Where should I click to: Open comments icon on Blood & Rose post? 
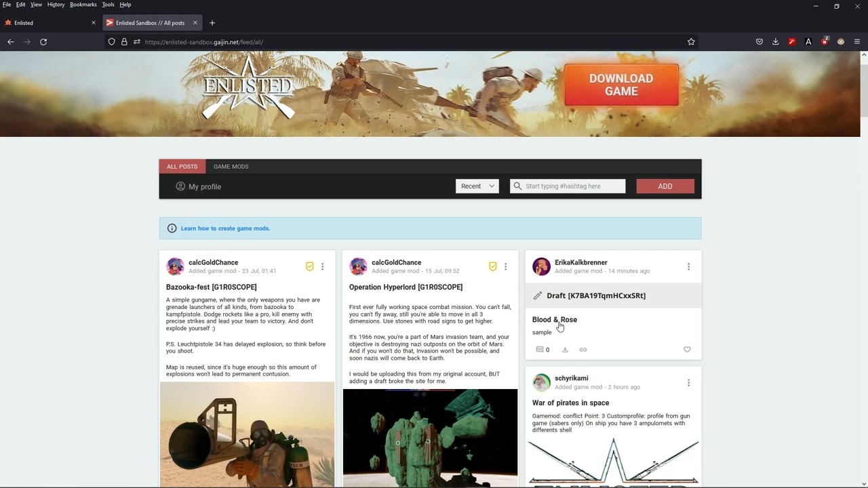(540, 350)
